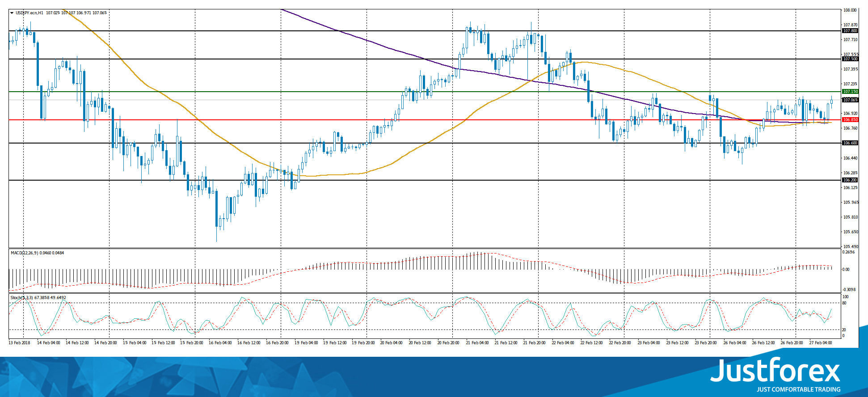Open the chart menu arrow beside USDJPY.ecn,H1
The image size is (868, 397).
[12, 13]
